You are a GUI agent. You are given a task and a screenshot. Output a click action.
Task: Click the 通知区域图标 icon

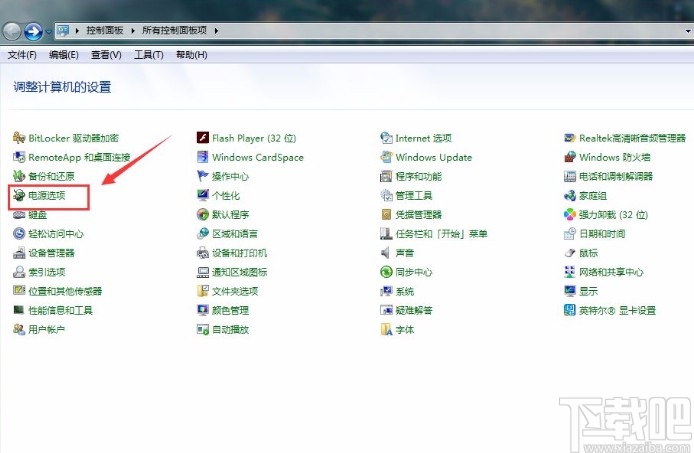[203, 272]
